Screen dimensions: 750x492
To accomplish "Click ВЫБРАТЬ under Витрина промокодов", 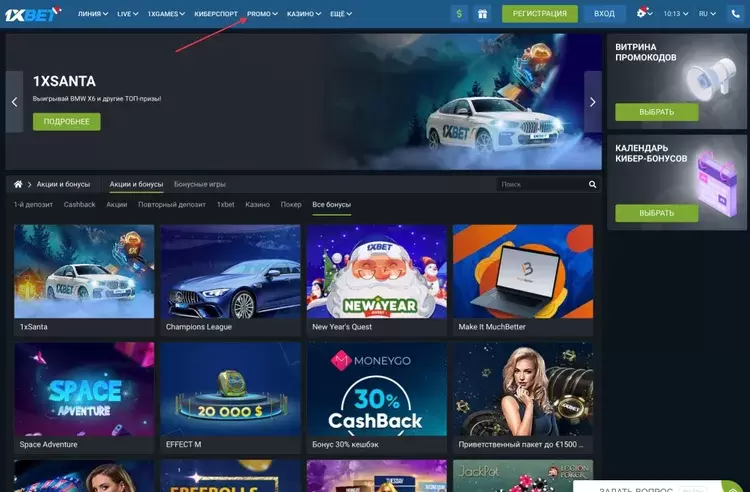I will (x=656, y=112).
